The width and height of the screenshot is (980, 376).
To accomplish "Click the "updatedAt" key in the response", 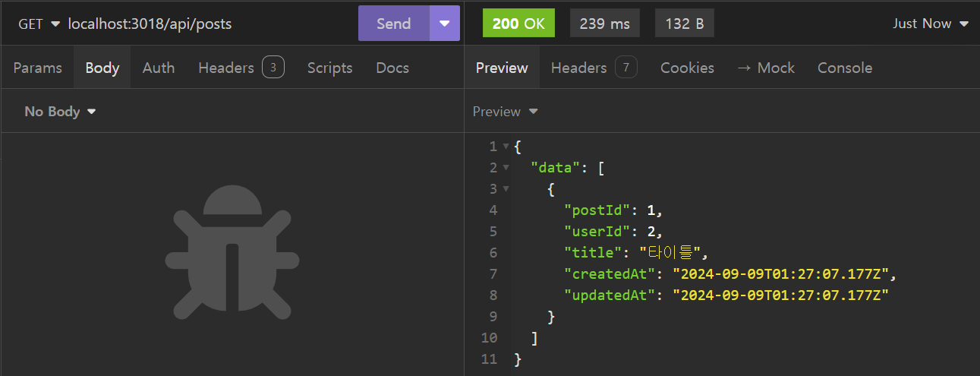I will click(610, 295).
